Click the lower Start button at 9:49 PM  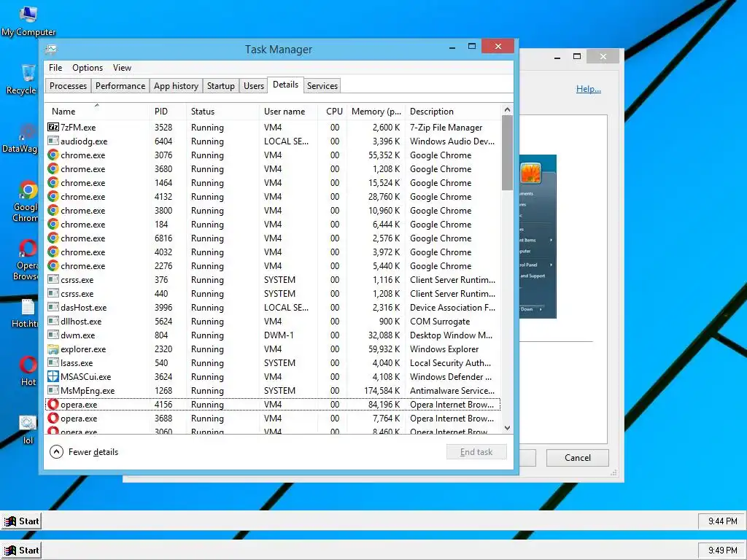[x=22, y=550]
